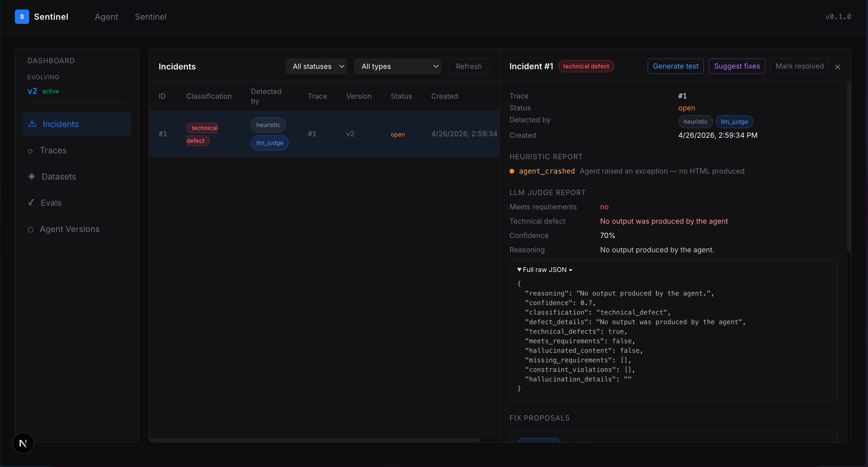Image resolution: width=868 pixels, height=467 pixels.
Task: Click the Sentinel logo icon
Action: (x=22, y=16)
